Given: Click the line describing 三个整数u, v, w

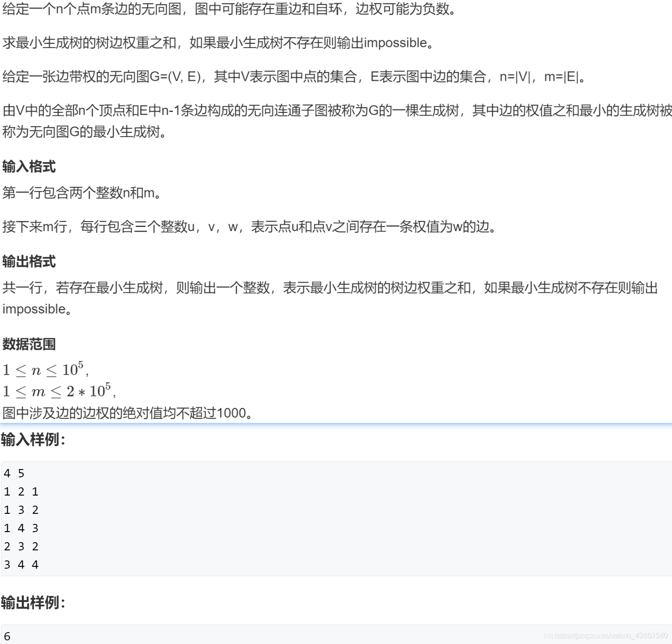Looking at the screenshot, I should pyautogui.click(x=249, y=226).
